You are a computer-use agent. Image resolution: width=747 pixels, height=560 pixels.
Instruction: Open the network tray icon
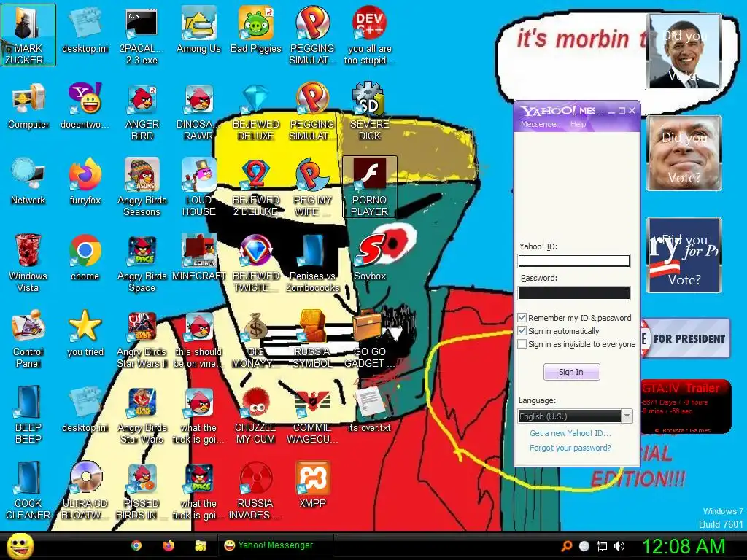[x=602, y=546]
